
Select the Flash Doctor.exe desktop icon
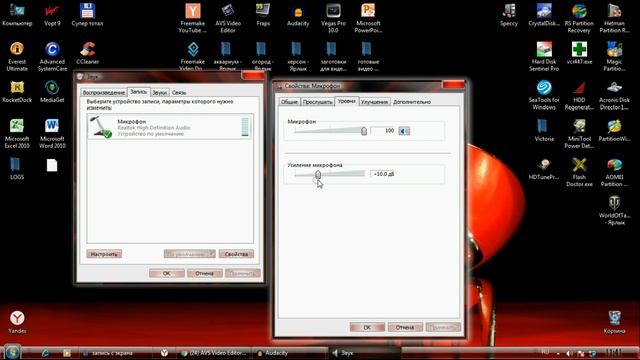tap(579, 172)
